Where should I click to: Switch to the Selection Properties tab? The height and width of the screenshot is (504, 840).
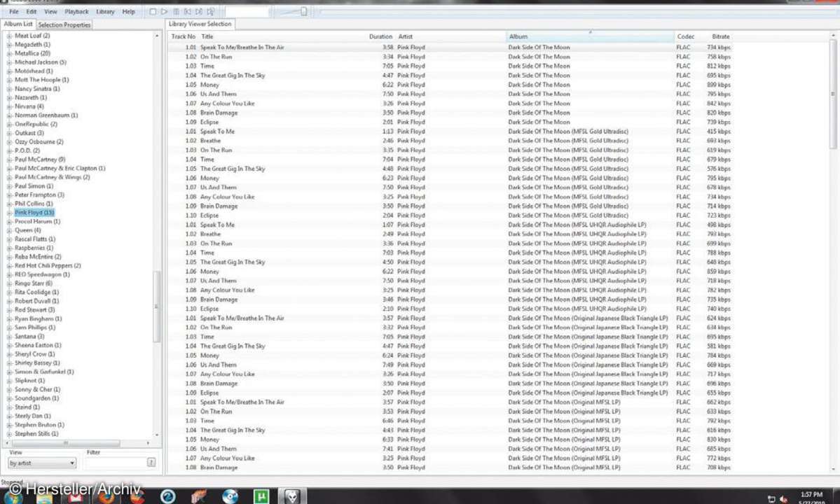pos(64,24)
